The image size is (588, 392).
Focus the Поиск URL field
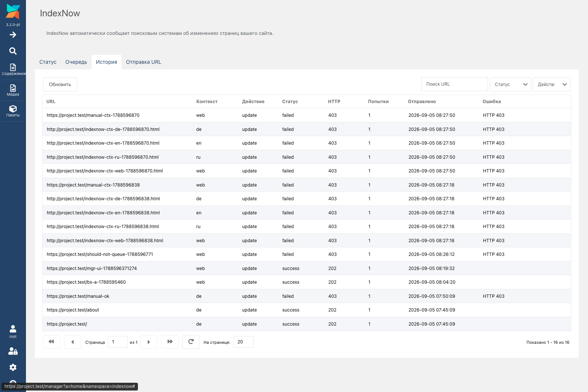click(455, 84)
